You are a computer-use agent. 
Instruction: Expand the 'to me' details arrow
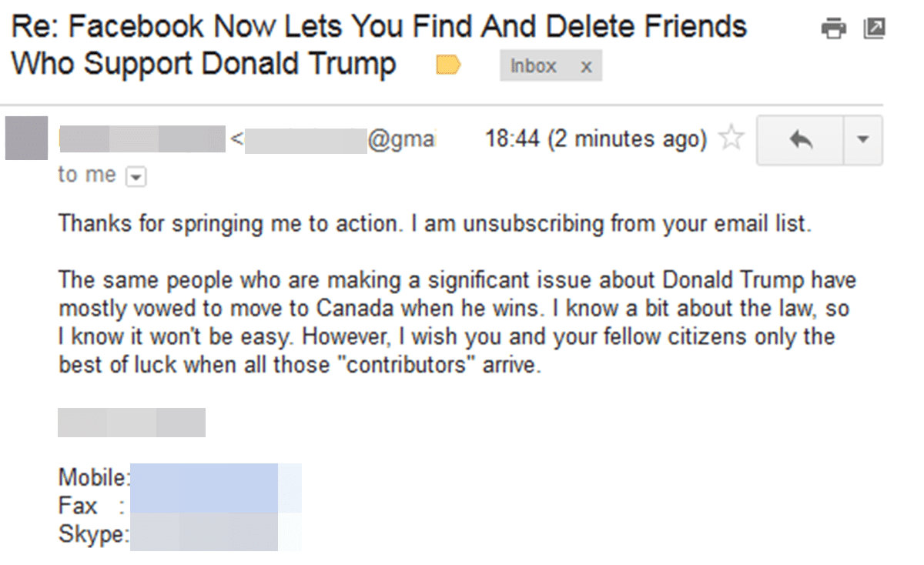[x=136, y=178]
